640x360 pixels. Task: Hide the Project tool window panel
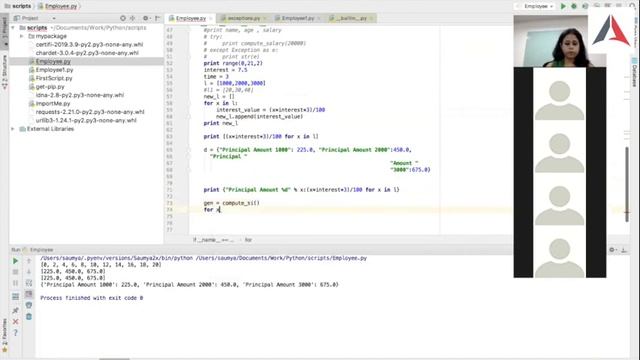pos(158,18)
